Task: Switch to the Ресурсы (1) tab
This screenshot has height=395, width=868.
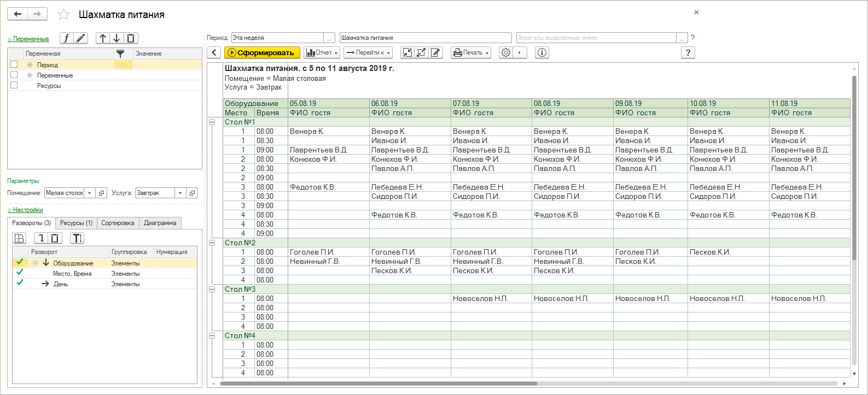Action: pos(76,223)
